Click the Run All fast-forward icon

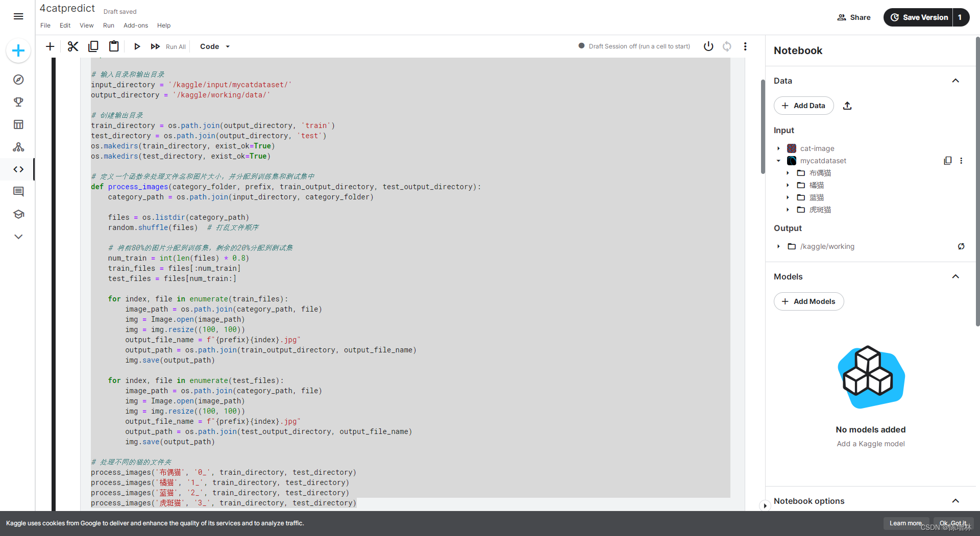pos(155,46)
